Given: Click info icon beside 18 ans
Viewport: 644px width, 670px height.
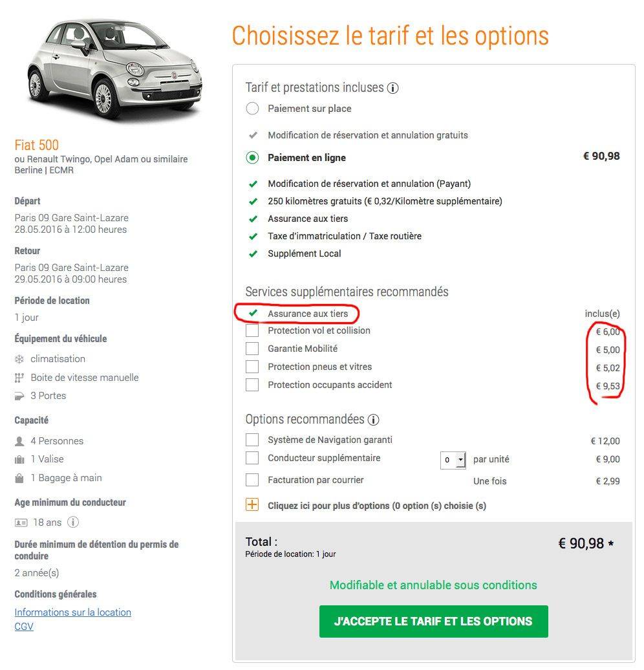Looking at the screenshot, I should point(73,522).
